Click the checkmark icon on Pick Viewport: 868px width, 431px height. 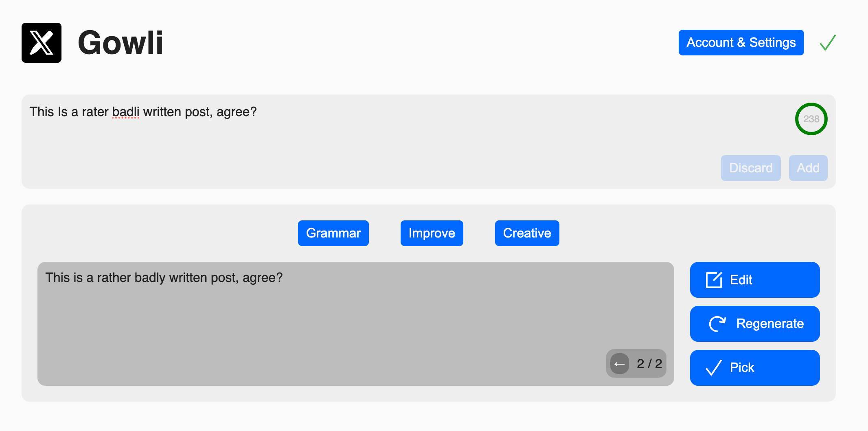tap(714, 367)
